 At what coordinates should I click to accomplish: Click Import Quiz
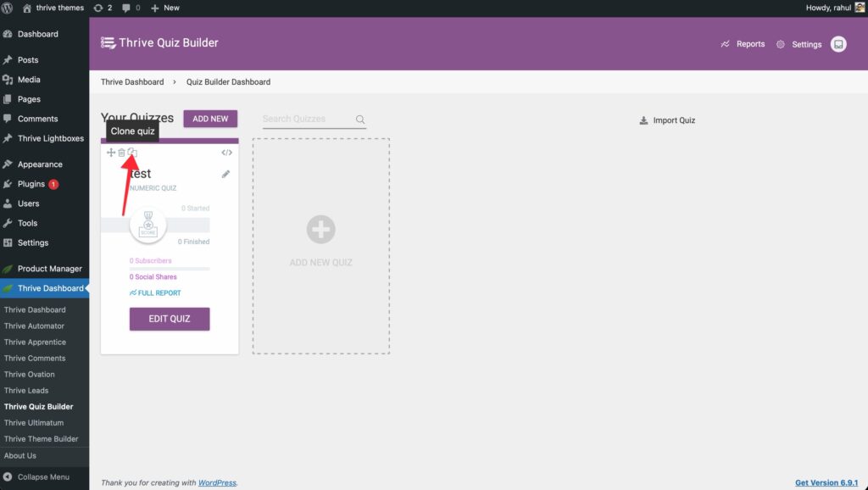pos(667,120)
